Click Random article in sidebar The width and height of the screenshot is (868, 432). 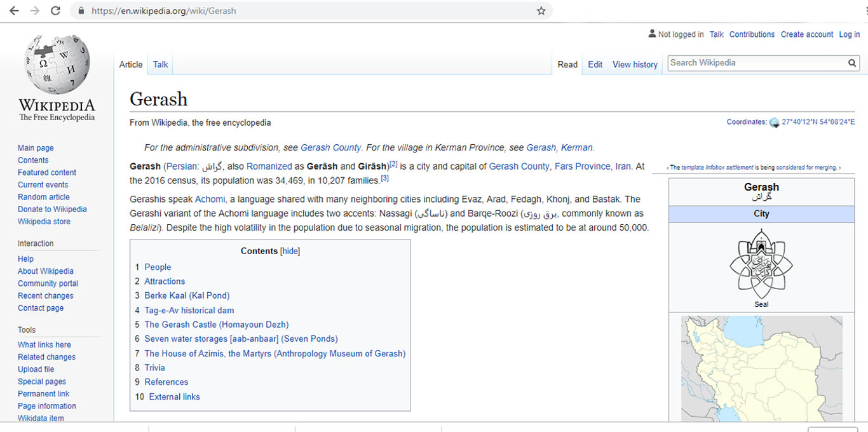tap(44, 197)
